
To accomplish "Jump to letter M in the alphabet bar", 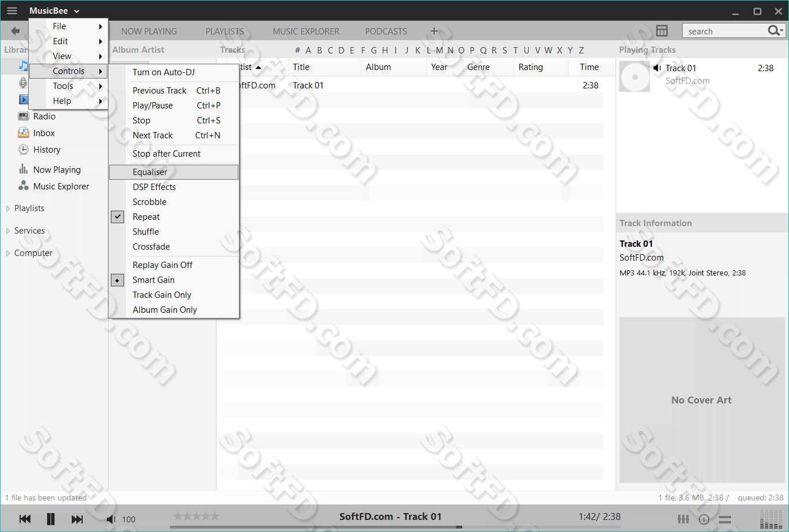I will tap(439, 50).
